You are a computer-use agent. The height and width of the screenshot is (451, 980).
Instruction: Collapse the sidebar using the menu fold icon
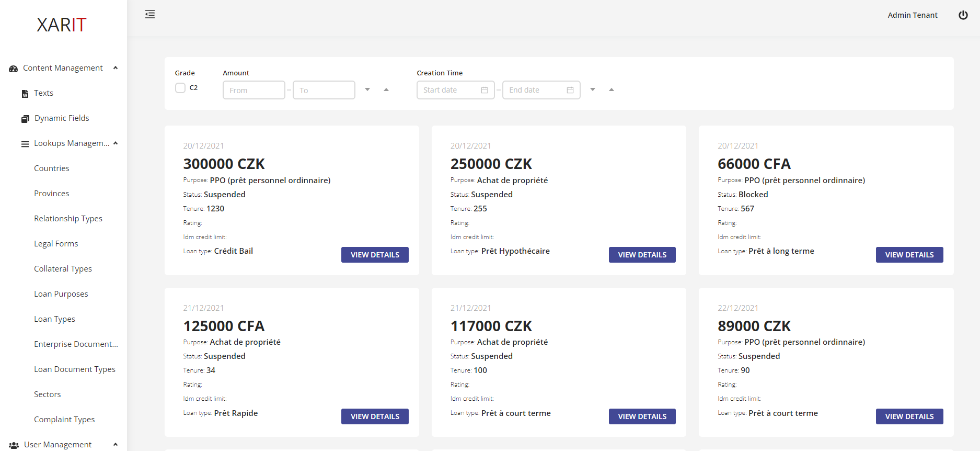click(150, 14)
